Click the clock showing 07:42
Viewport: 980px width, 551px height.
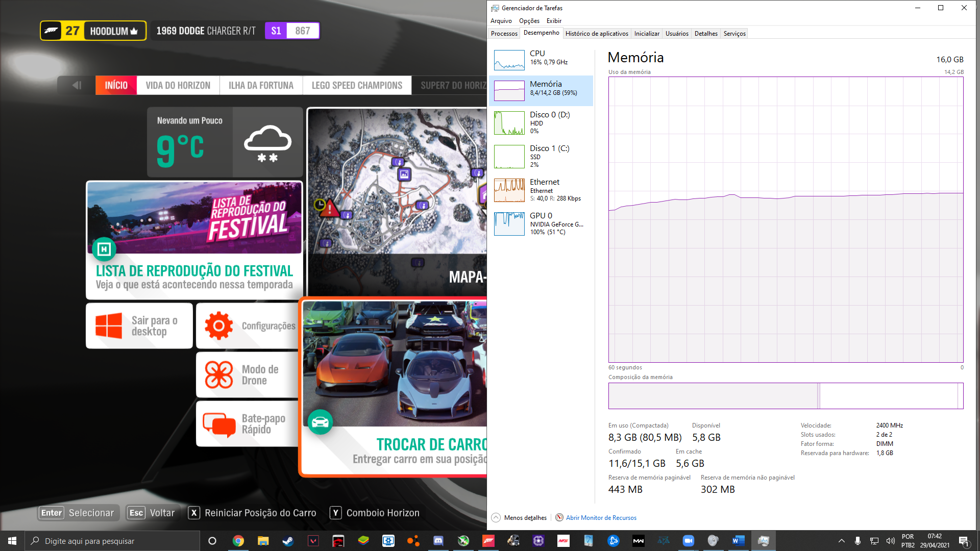(x=935, y=536)
